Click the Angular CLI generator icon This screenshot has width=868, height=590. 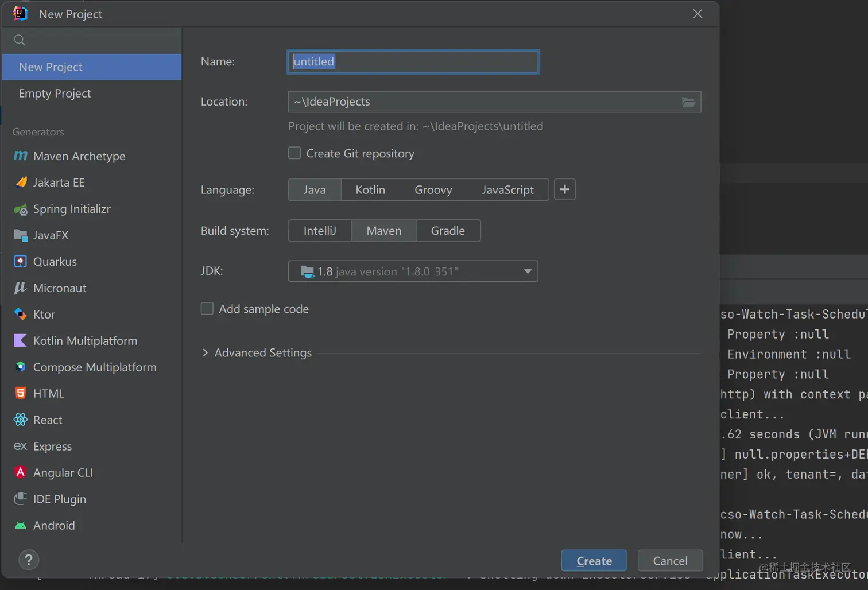click(x=21, y=472)
